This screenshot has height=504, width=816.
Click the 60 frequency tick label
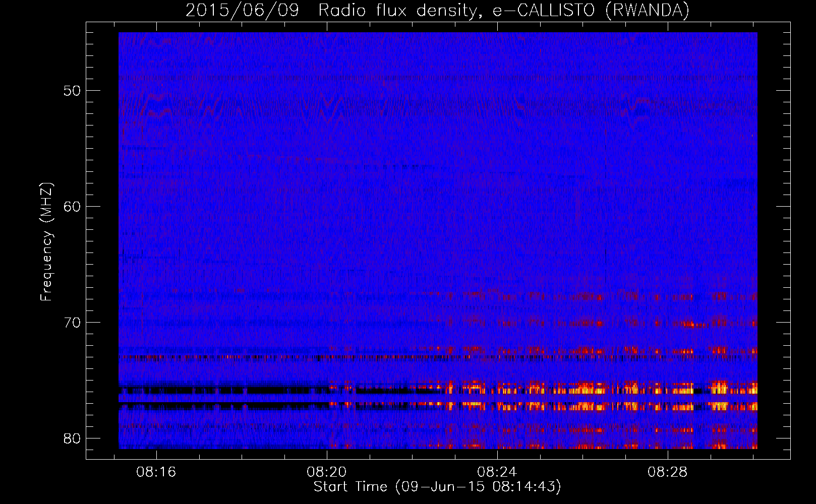coord(72,207)
